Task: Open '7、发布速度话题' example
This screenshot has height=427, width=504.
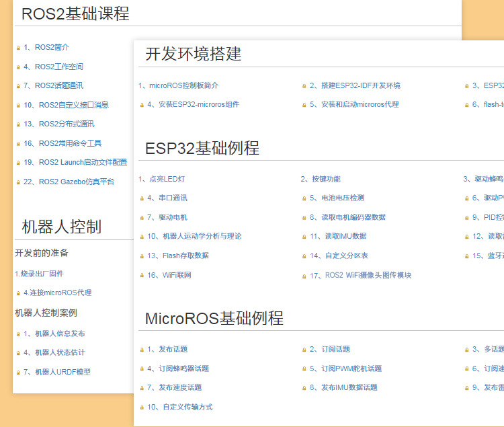Action: (175, 387)
